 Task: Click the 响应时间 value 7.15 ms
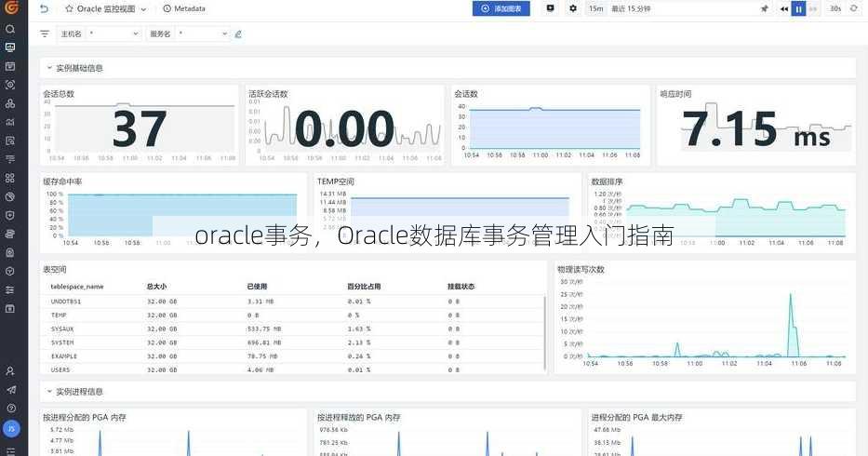click(756, 129)
